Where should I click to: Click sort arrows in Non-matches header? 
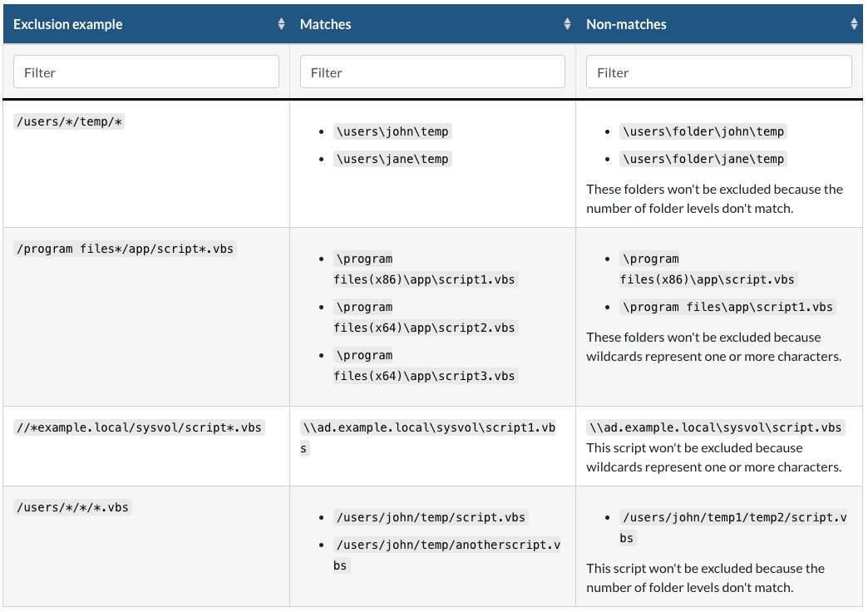coord(854,24)
